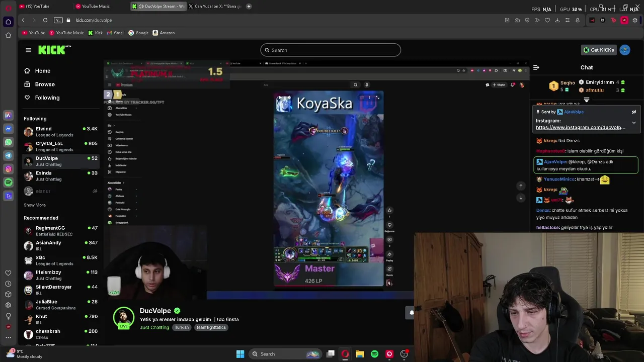
Task: Open browser downloads icon
Action: tap(557, 20)
